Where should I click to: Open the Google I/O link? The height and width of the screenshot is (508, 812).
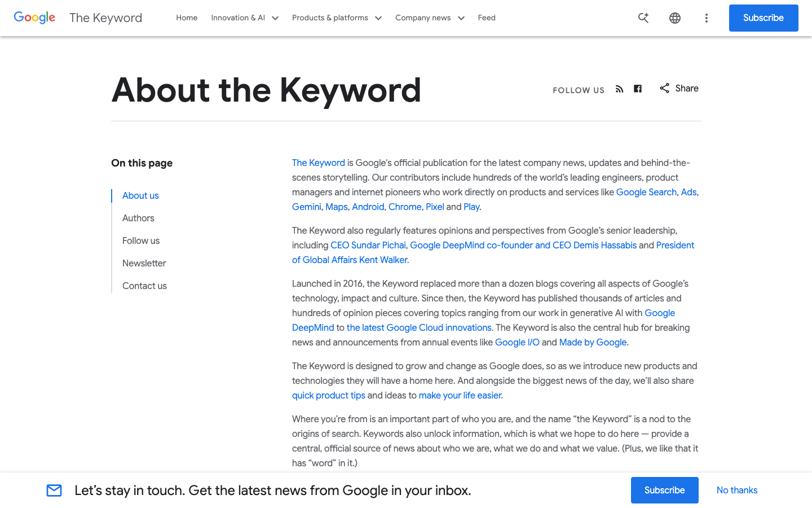[x=517, y=342]
